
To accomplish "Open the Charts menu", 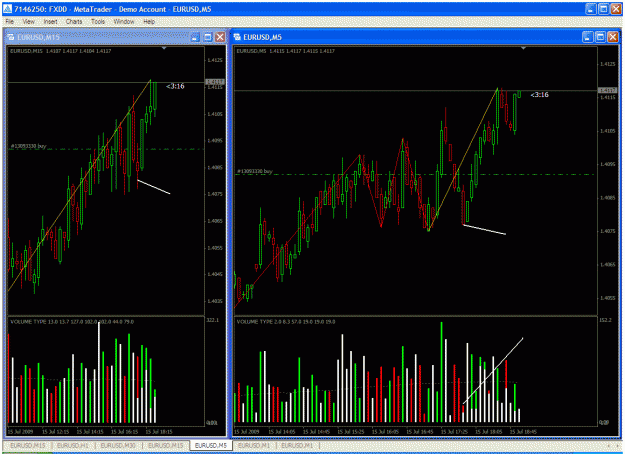I will pos(74,22).
